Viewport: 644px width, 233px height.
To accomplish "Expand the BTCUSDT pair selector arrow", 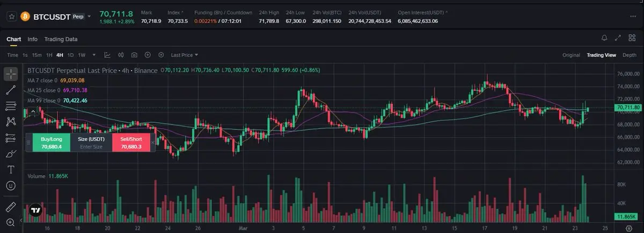I will [89, 17].
